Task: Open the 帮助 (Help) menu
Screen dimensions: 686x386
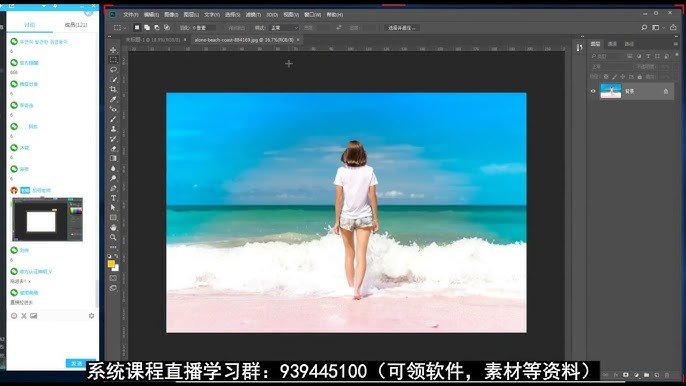Action: [335, 14]
